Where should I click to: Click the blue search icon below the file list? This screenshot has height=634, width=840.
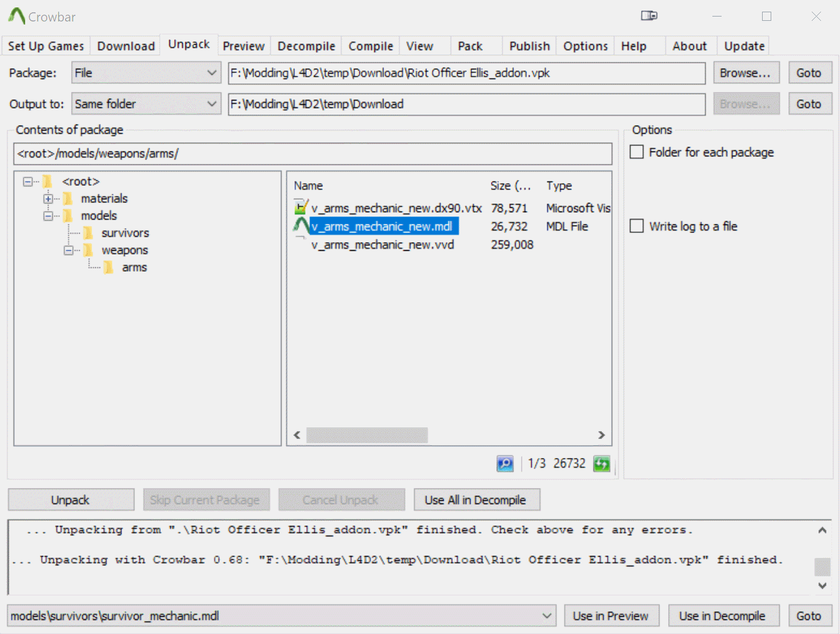coord(505,464)
